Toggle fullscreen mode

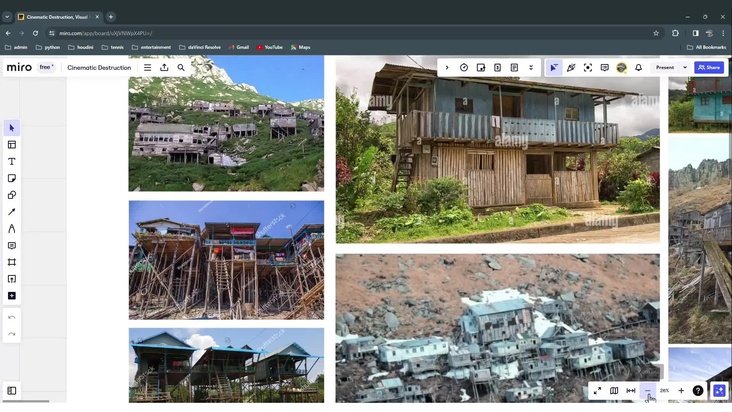[597, 391]
